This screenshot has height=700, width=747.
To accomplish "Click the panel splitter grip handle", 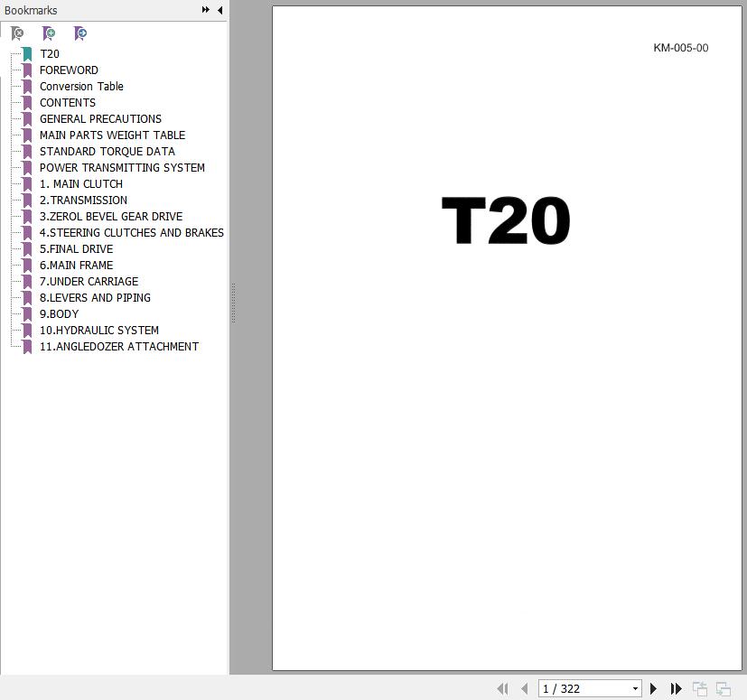I will 233,303.
